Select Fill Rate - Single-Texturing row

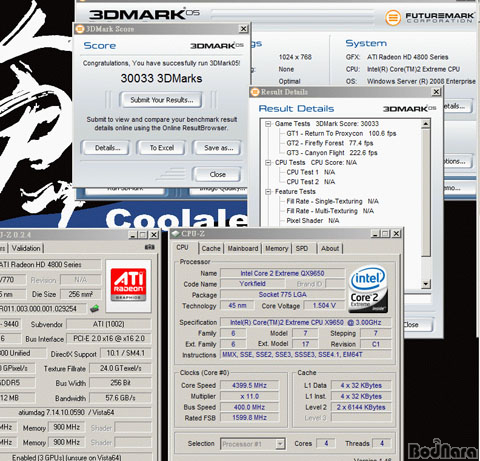[x=332, y=201]
